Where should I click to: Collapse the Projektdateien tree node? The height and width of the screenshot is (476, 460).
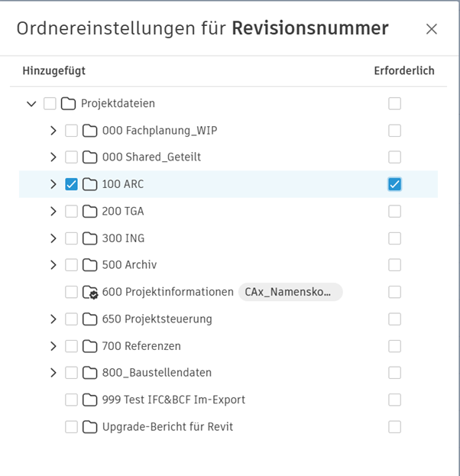pyautogui.click(x=31, y=103)
